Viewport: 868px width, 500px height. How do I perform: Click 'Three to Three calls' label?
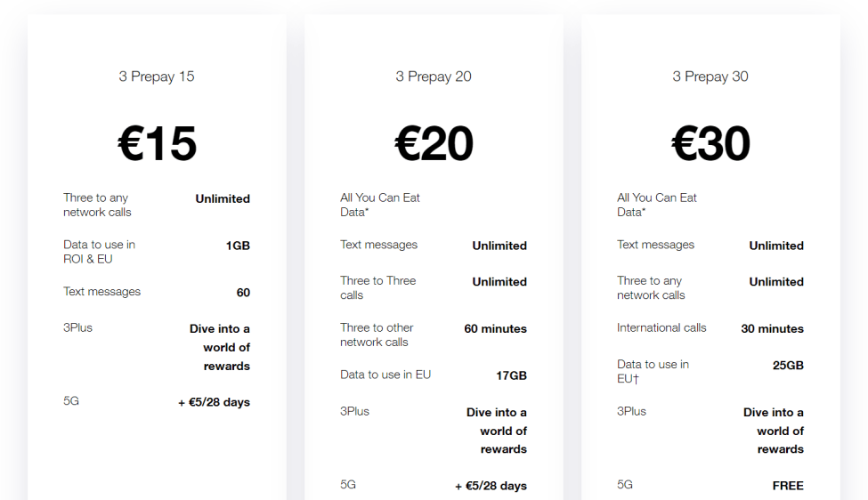(x=378, y=287)
